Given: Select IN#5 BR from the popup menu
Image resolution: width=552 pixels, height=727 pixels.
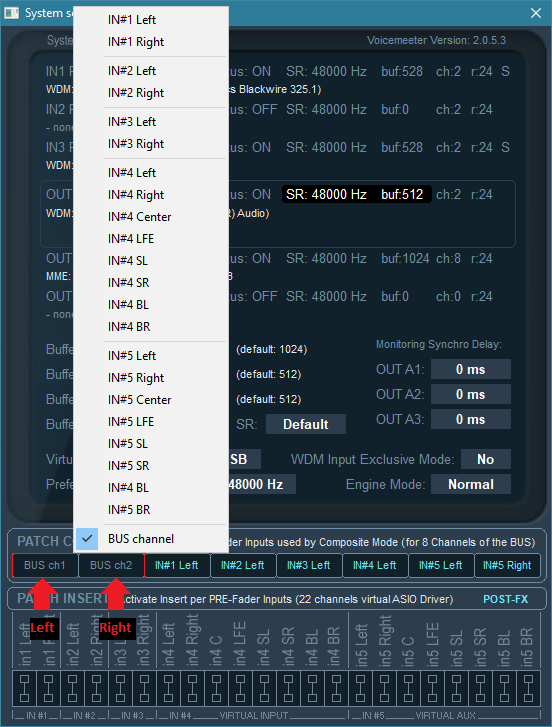Looking at the screenshot, I should coord(151,510).
